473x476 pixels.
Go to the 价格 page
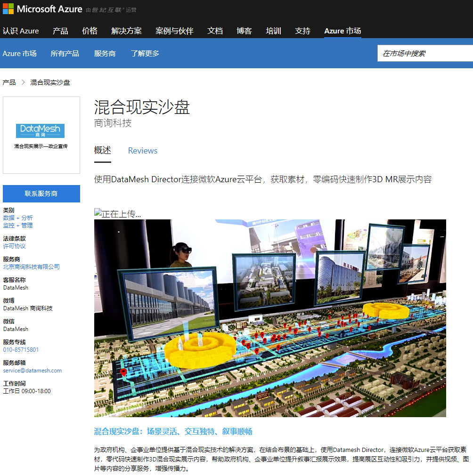pyautogui.click(x=90, y=31)
